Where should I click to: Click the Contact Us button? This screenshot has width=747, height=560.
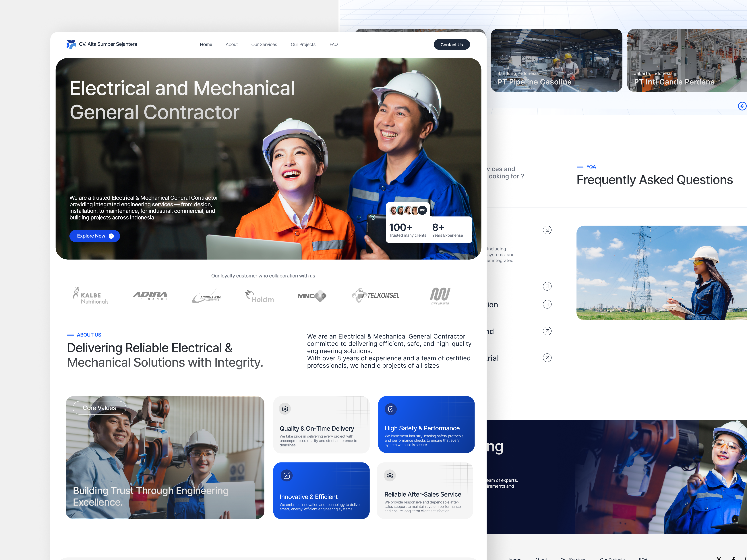click(x=452, y=44)
